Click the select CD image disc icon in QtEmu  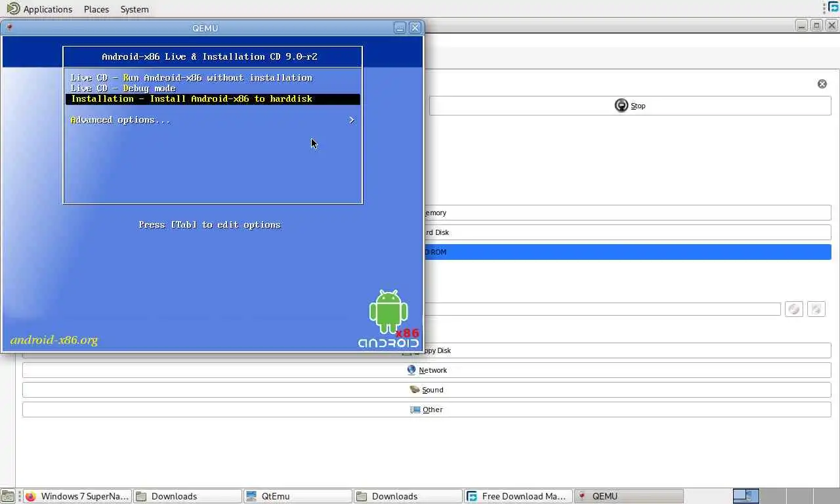[794, 309]
